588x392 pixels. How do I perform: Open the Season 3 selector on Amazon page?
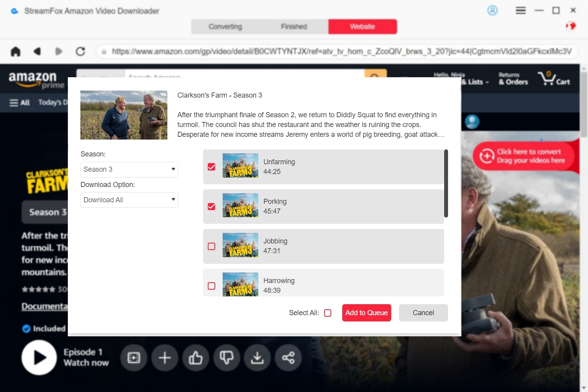click(x=45, y=212)
